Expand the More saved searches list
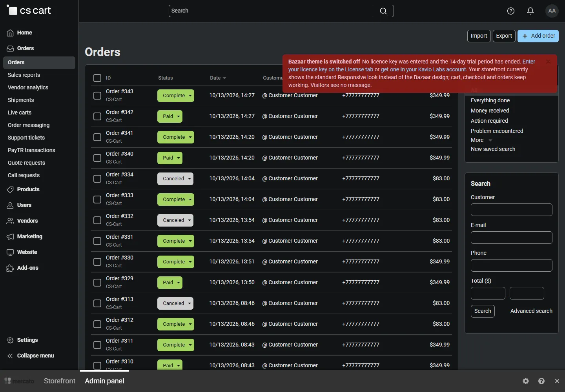Image resolution: width=565 pixels, height=392 pixels. [x=481, y=140]
